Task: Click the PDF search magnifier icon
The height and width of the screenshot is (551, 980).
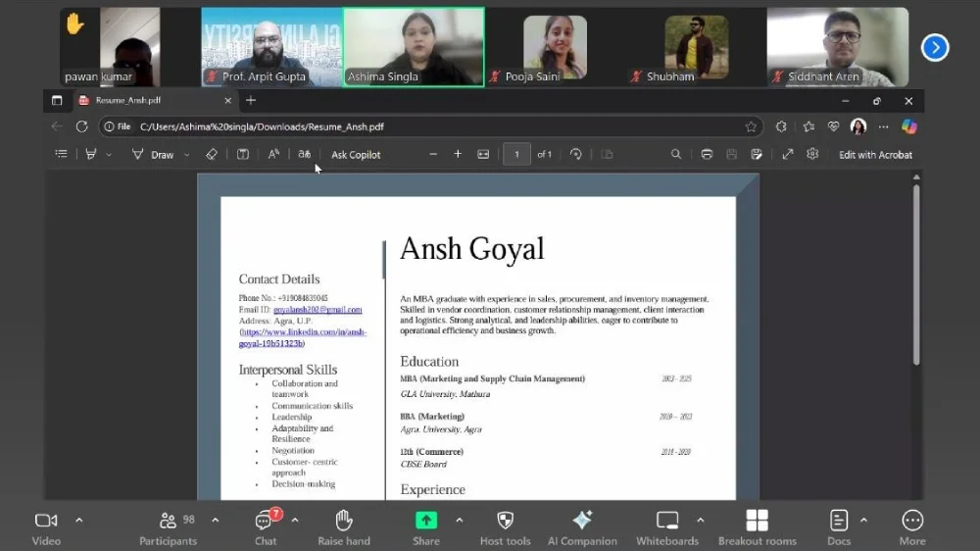Action: pyautogui.click(x=676, y=154)
